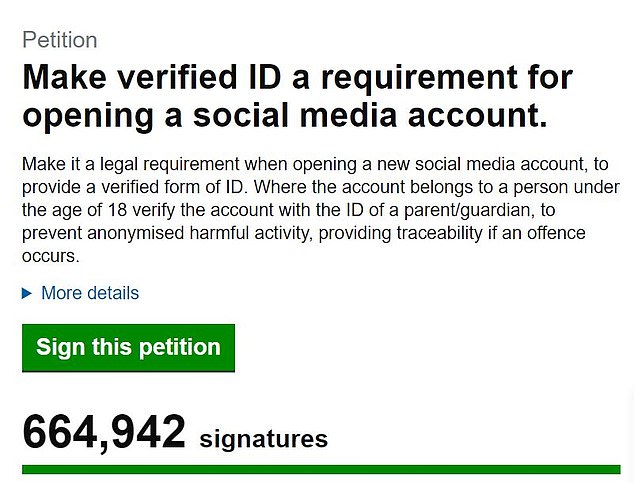Click the word 'occurs.' ending the description
Viewport: 634px width, 483px height.
[x=49, y=257]
